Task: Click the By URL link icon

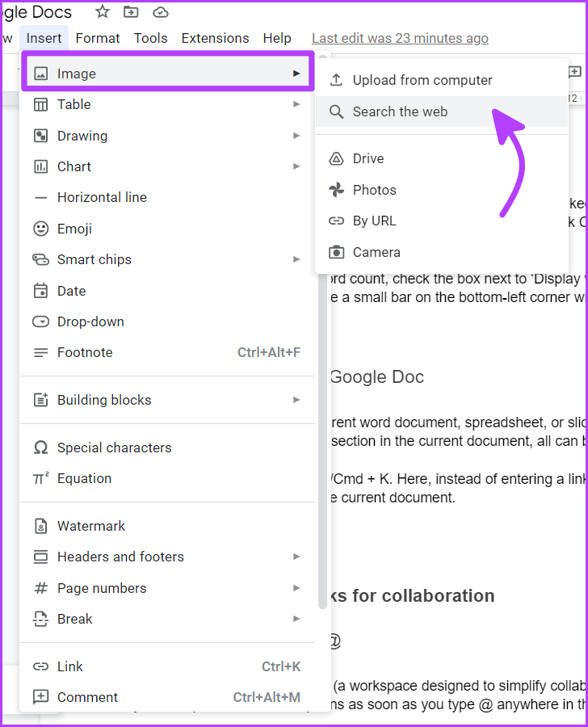Action: coord(336,221)
